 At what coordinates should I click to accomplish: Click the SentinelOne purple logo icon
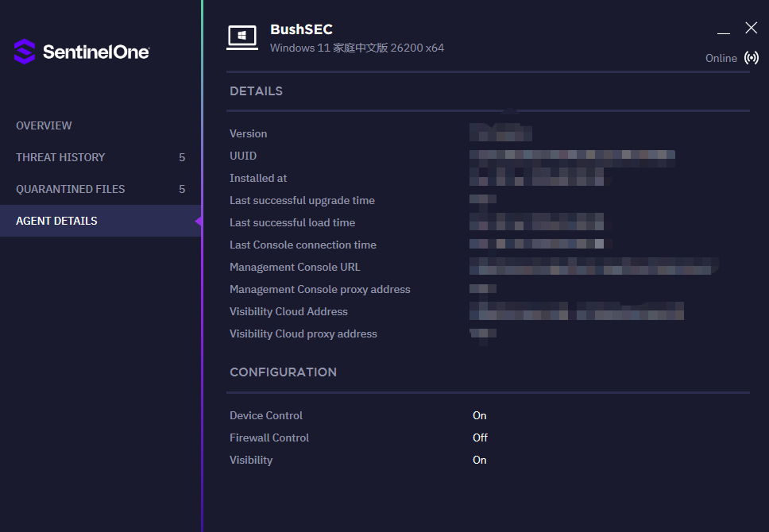point(25,52)
